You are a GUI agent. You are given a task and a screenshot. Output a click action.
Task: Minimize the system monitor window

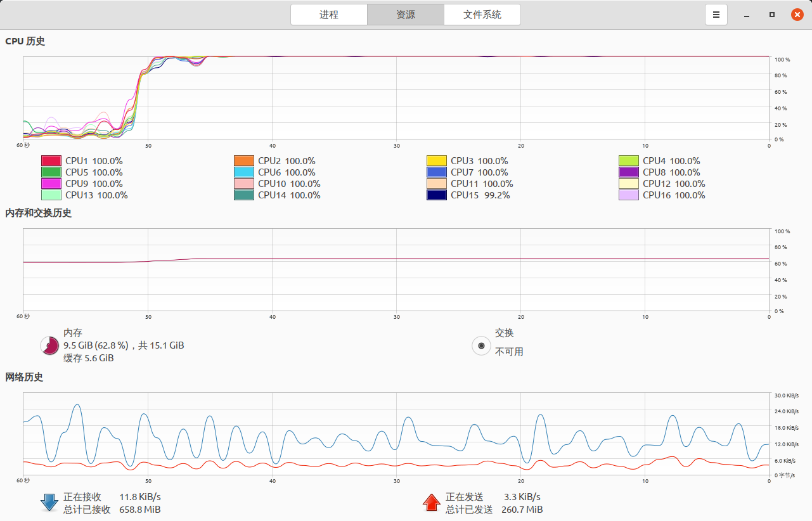click(x=747, y=15)
